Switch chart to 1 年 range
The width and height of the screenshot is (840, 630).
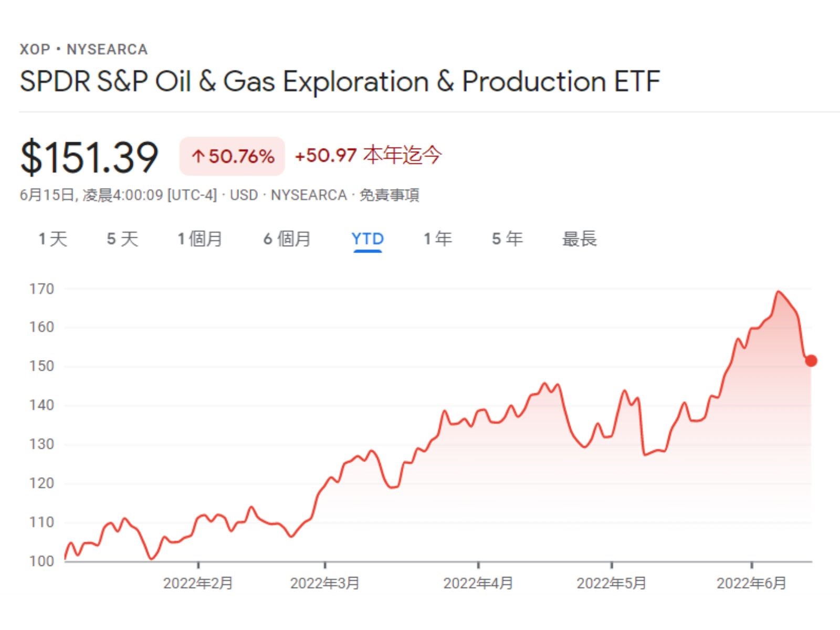pos(438,239)
